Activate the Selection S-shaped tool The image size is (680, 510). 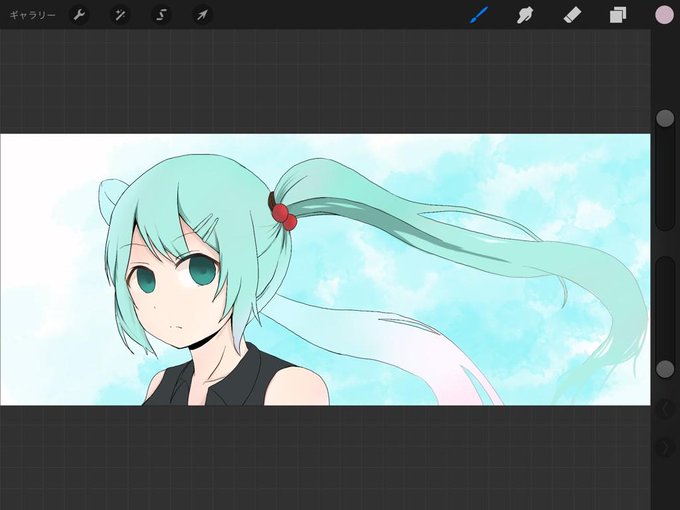pos(161,15)
